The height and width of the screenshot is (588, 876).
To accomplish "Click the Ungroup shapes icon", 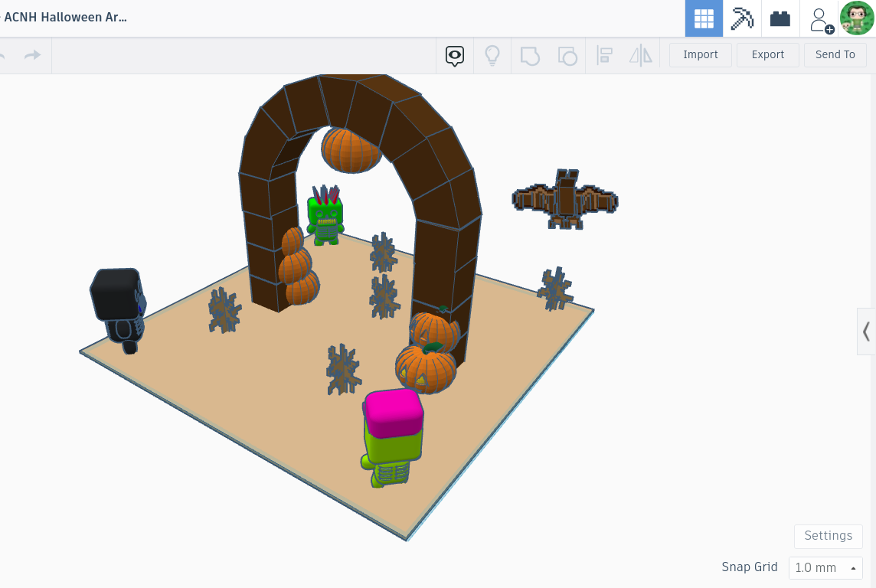I will [x=567, y=55].
